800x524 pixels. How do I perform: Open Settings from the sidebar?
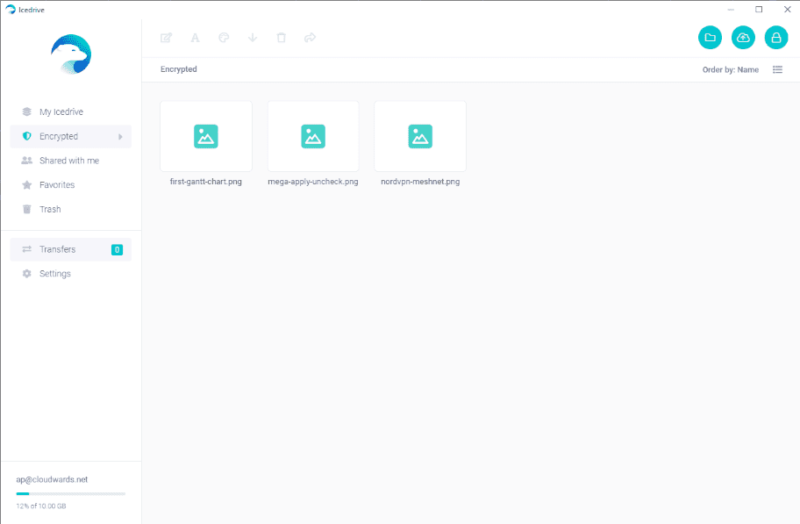click(x=55, y=274)
